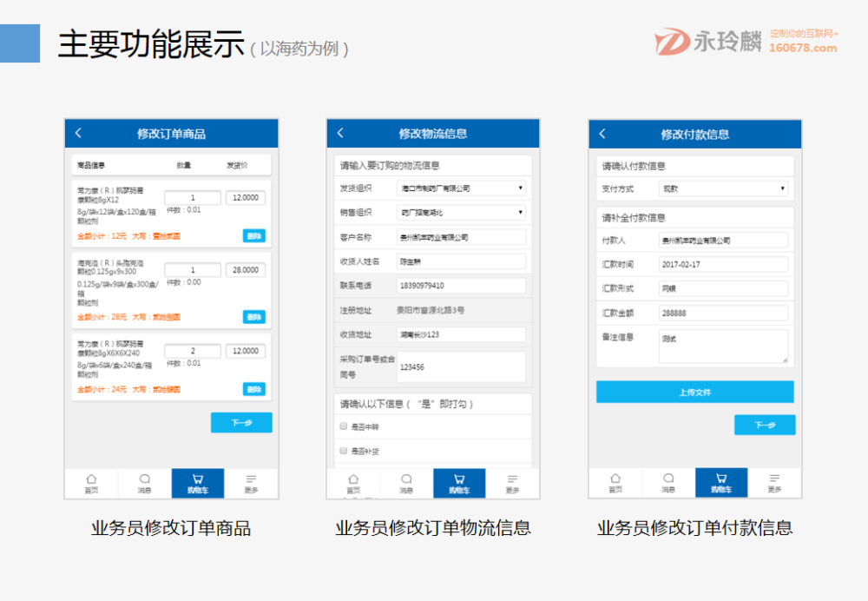868x601 pixels.
Task: Expand the 销售组织 sales organization dropdown
Action: (461, 212)
